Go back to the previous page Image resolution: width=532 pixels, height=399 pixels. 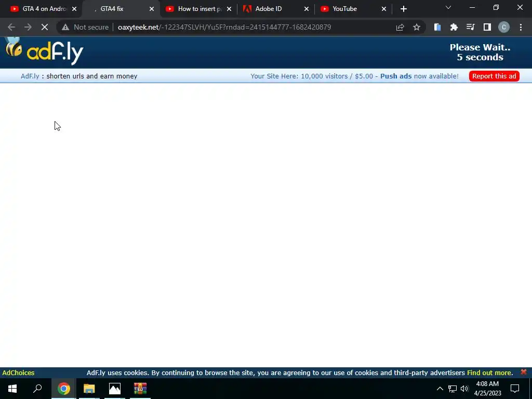tap(11, 27)
